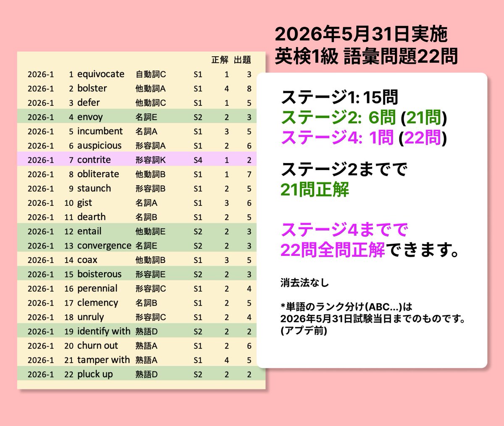Image resolution: width=504 pixels, height=426 pixels.
Task: Select the word 'bolster'
Action: 92,89
